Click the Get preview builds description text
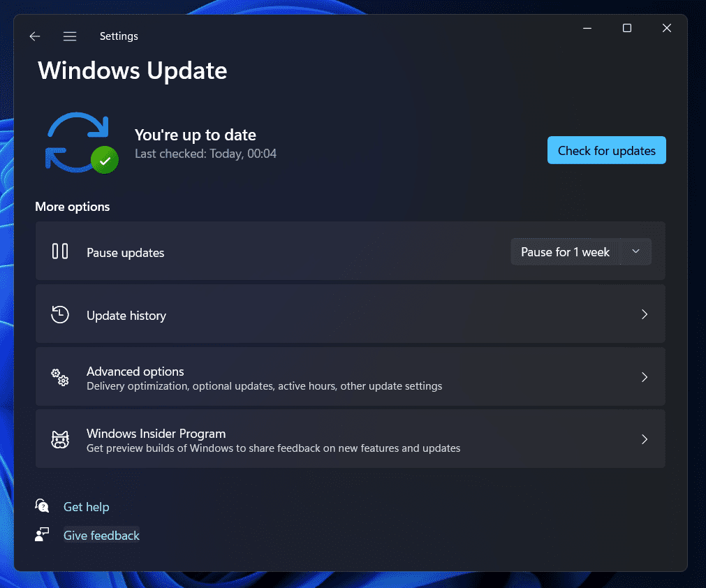The image size is (706, 588). click(273, 448)
